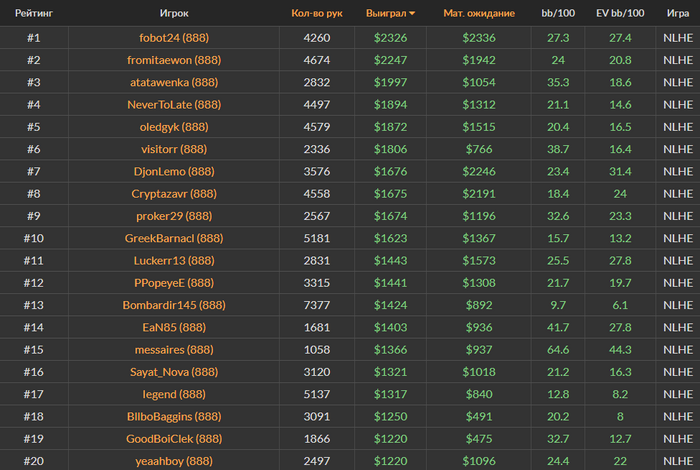Open atatawenka (888) player page
Viewport: 700px width, 470px height.
[174, 82]
